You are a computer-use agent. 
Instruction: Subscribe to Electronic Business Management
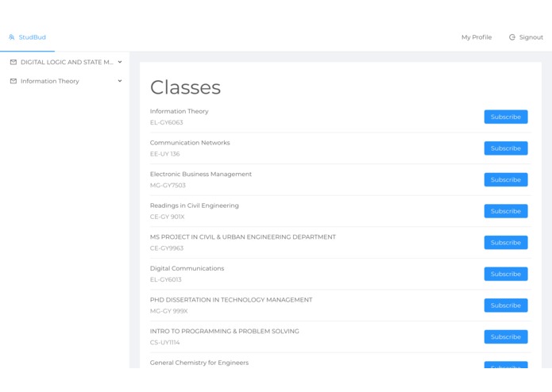[x=506, y=179]
